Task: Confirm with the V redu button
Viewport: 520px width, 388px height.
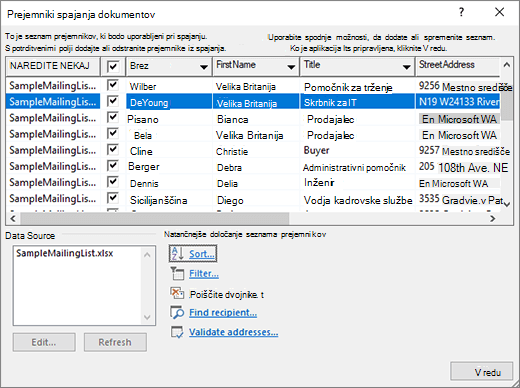Action: pos(482,371)
